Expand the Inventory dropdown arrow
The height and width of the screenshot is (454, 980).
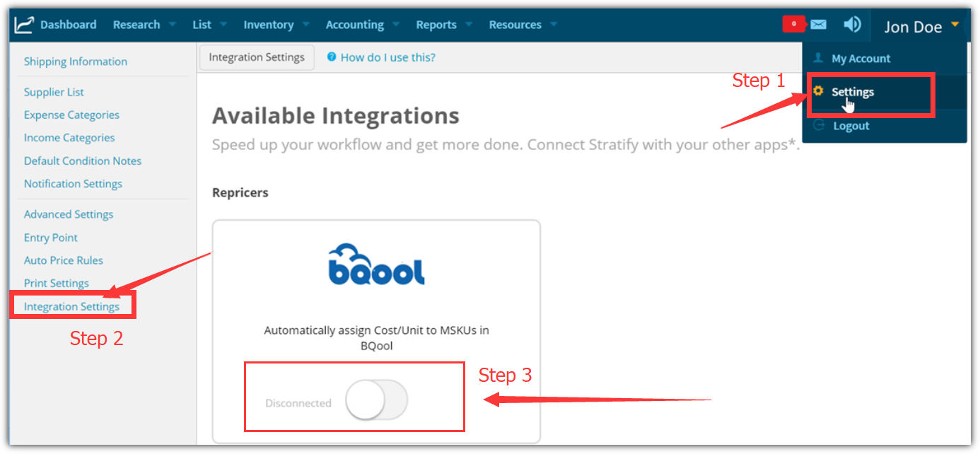click(x=305, y=24)
